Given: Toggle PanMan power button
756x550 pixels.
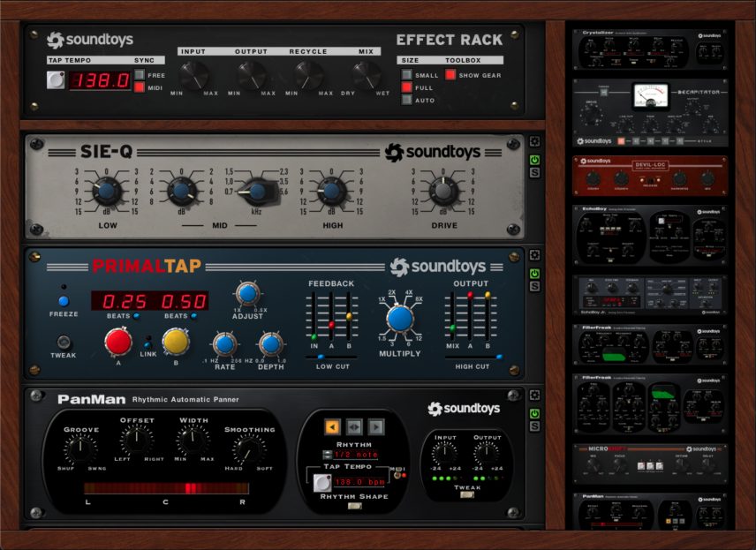Looking at the screenshot, I should pos(534,413).
